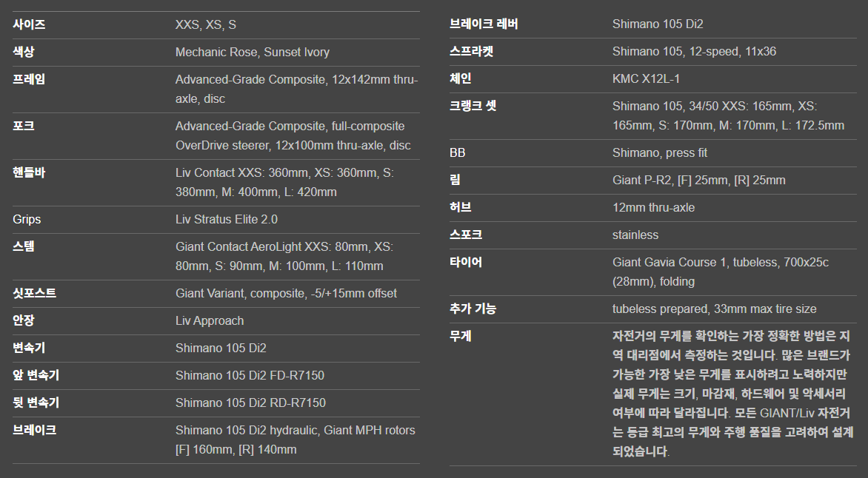
Task: Click 'stainless' spoke value
Action: [635, 235]
